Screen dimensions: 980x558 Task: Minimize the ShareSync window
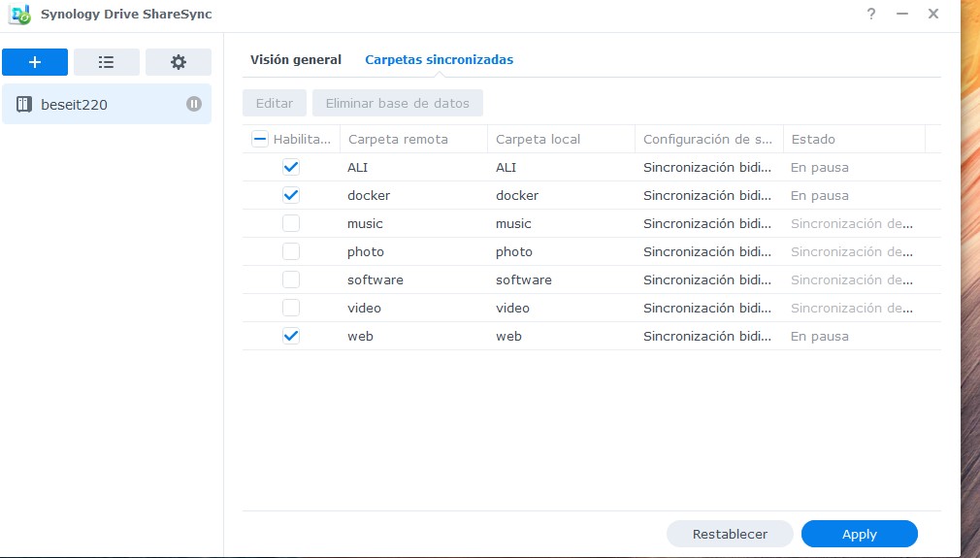tap(901, 14)
